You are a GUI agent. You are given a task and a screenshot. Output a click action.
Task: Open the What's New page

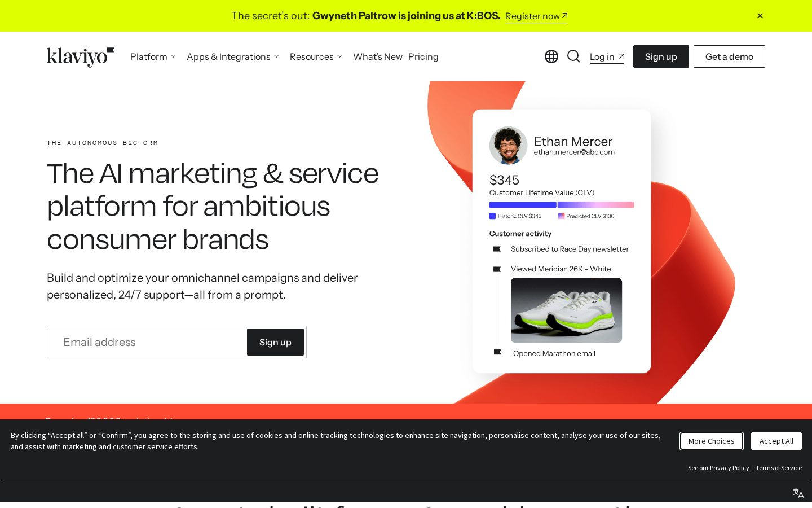pyautogui.click(x=378, y=56)
